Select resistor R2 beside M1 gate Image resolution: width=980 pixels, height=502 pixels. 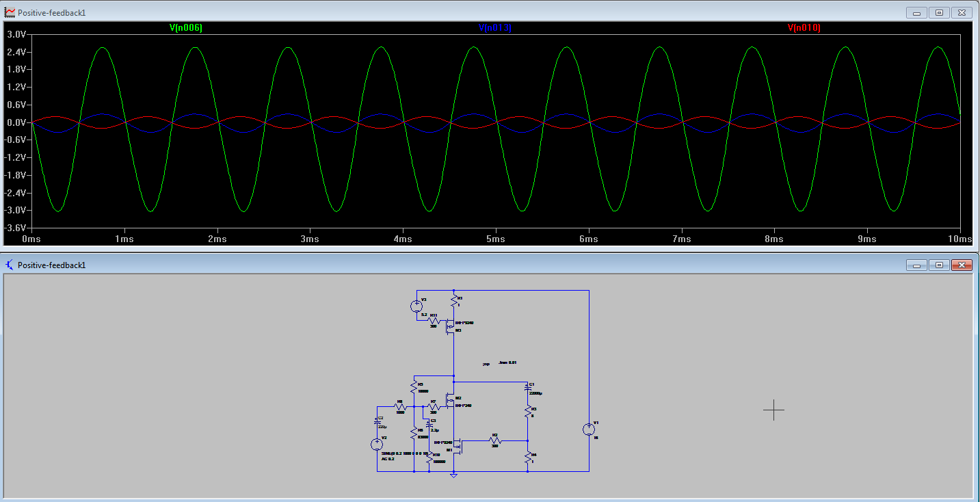click(x=495, y=441)
